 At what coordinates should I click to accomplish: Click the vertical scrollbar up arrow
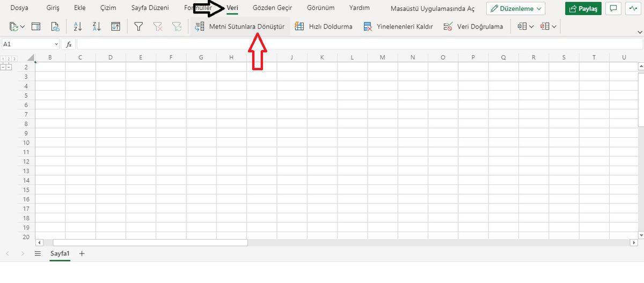pyautogui.click(x=640, y=66)
